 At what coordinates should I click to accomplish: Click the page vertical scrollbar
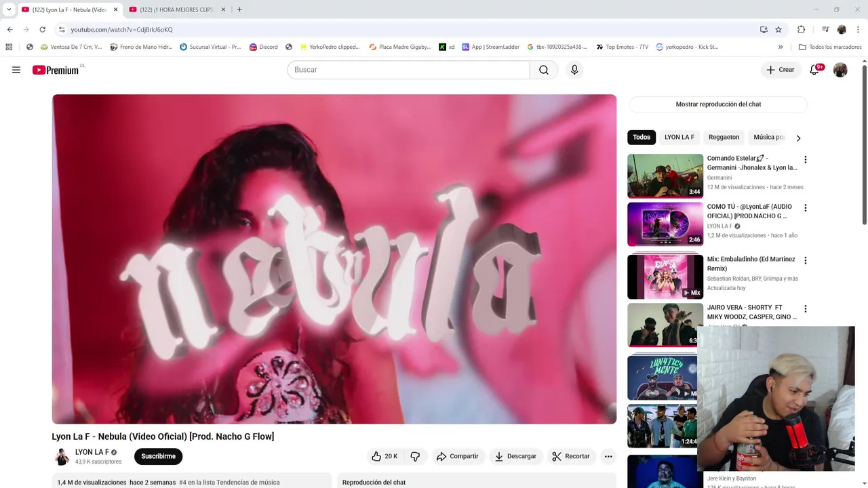pos(864,144)
